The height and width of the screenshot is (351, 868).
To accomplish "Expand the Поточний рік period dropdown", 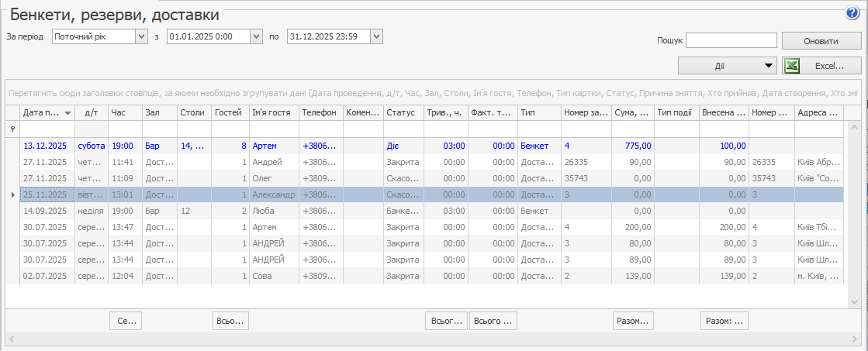I will (141, 36).
